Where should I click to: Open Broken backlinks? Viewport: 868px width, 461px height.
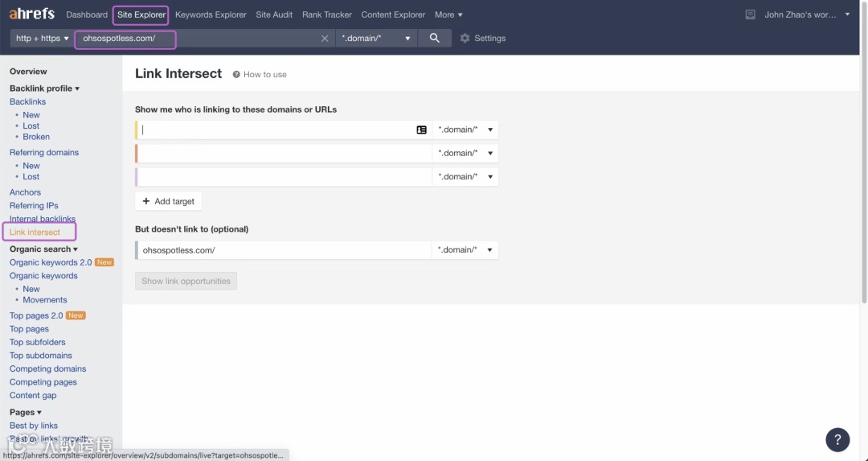point(36,137)
